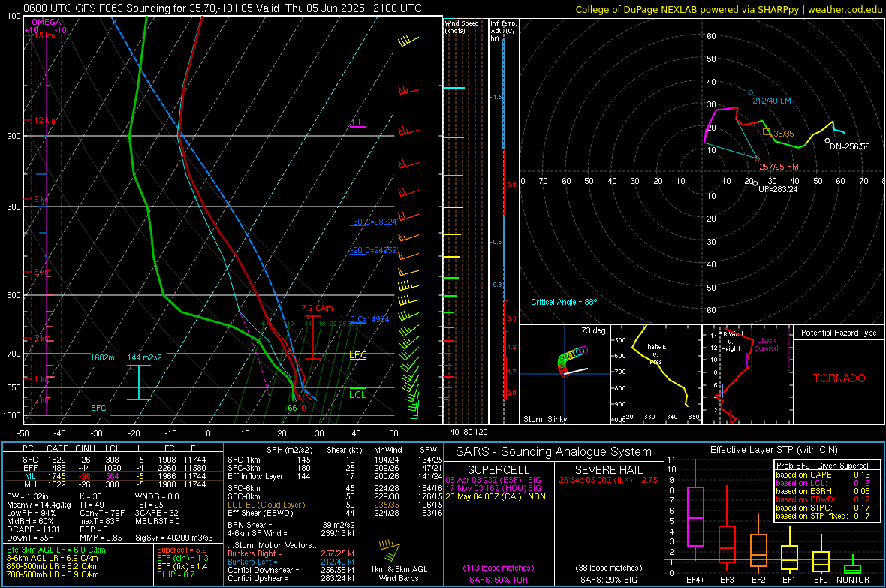Click the Storm Slinky circles graphic

coord(572,360)
